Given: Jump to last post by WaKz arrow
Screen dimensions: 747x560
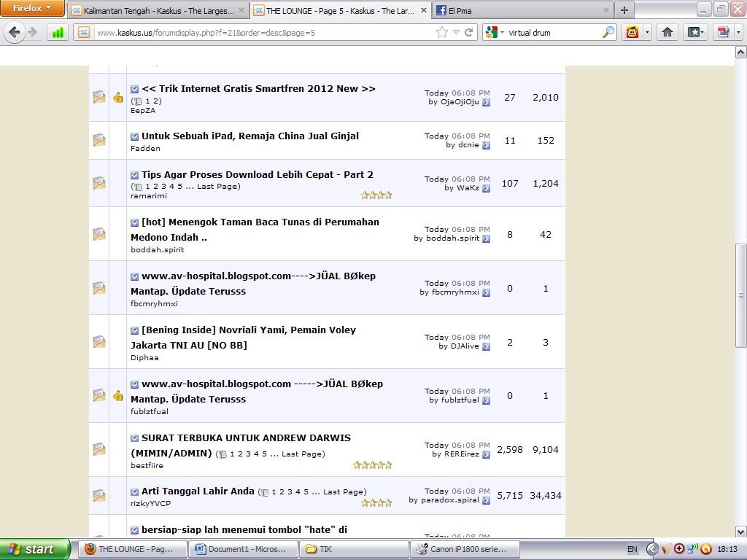Looking at the screenshot, I should pyautogui.click(x=486, y=188).
